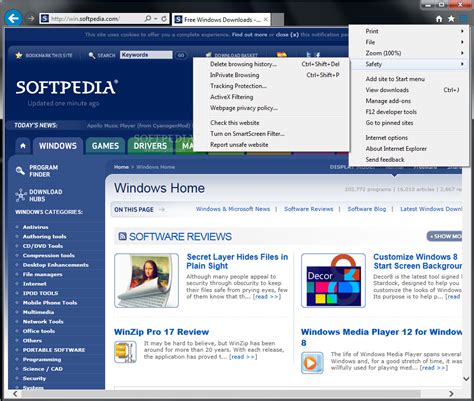Viewport: 474px width, 401px height.
Task: Click the search magnifier next to SEARCH
Action: (x=92, y=55)
